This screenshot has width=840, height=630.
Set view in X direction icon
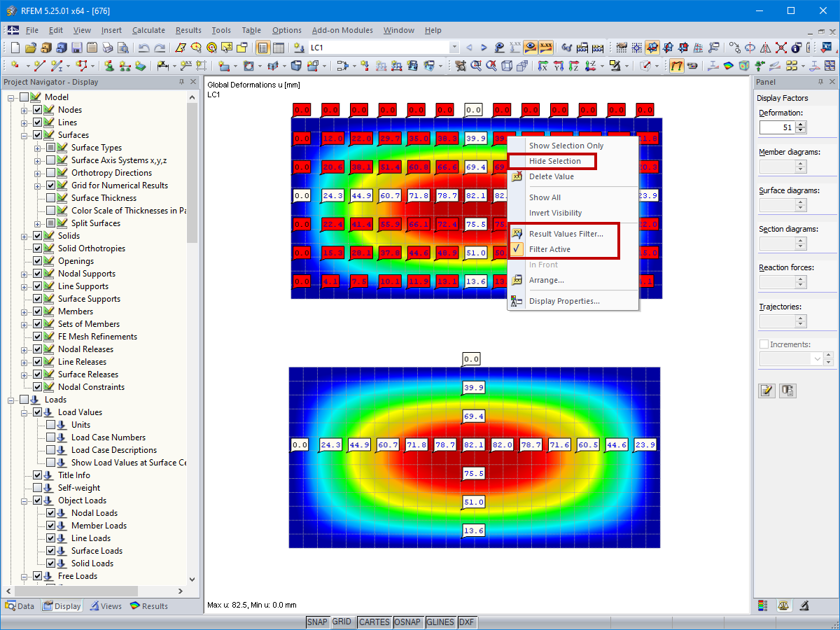pos(543,66)
